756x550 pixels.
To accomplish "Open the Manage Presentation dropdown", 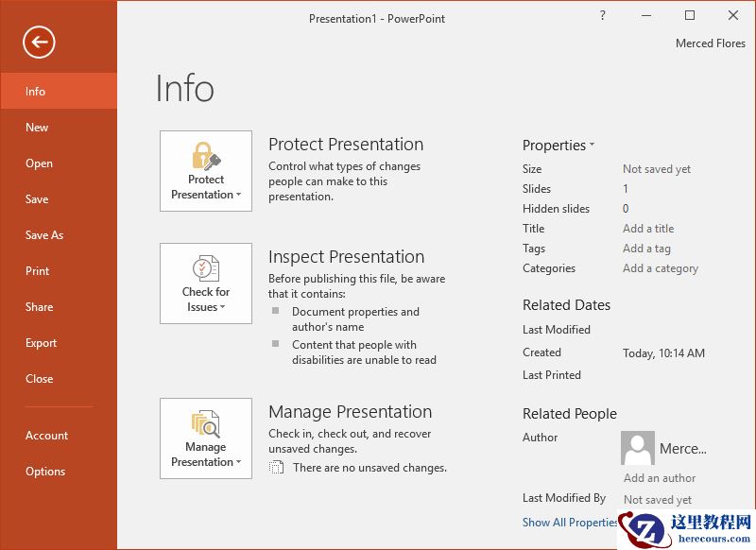I will coord(206,438).
